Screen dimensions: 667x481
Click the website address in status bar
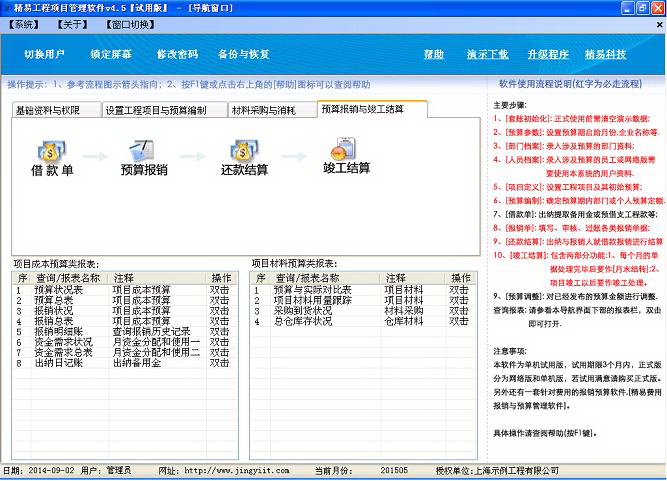pos(237,471)
